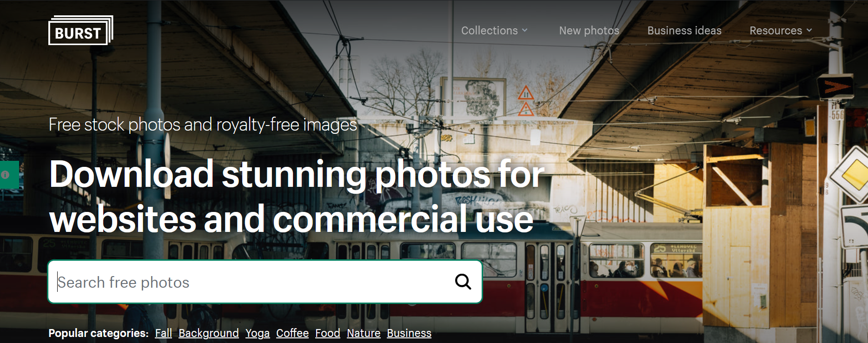
Task: Browse the Fall category
Action: click(x=163, y=333)
